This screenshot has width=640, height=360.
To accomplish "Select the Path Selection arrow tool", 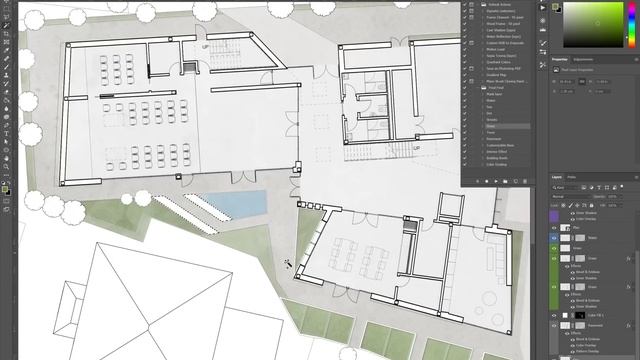I will tap(6, 142).
